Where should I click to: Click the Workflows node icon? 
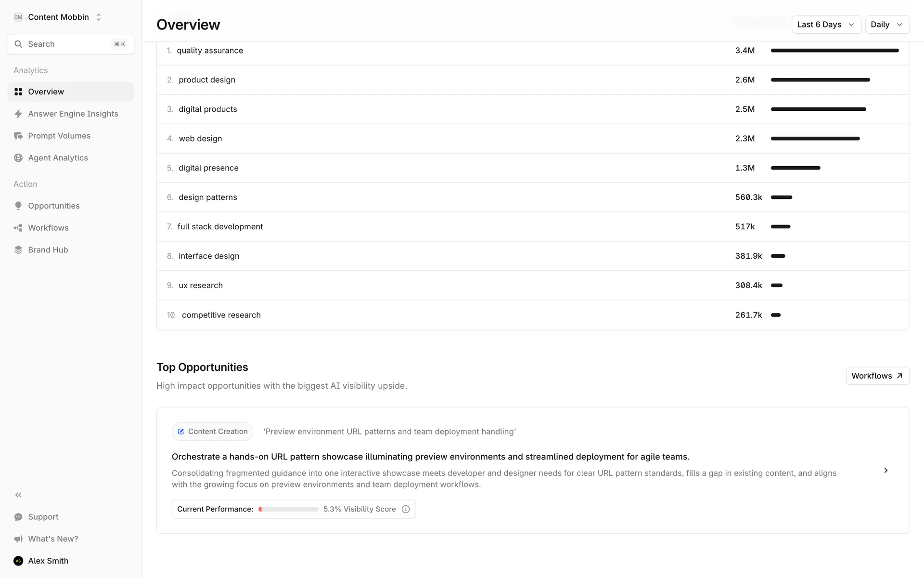point(18,228)
